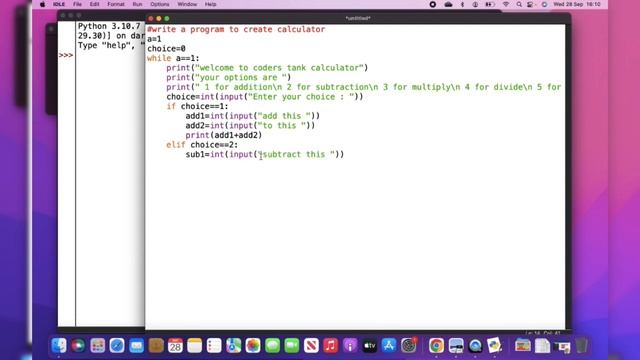This screenshot has width=640, height=360.
Task: Click the line and column status indicator
Action: click(x=543, y=333)
